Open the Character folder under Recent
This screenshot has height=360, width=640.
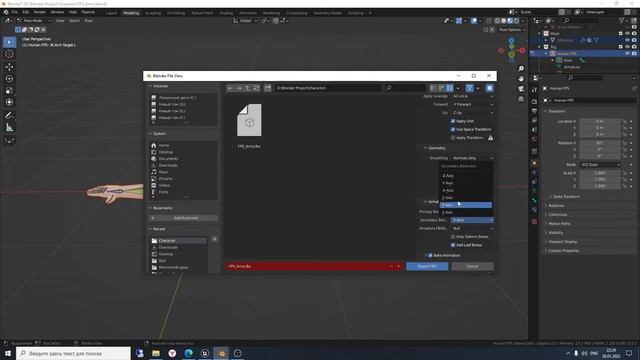(x=179, y=241)
